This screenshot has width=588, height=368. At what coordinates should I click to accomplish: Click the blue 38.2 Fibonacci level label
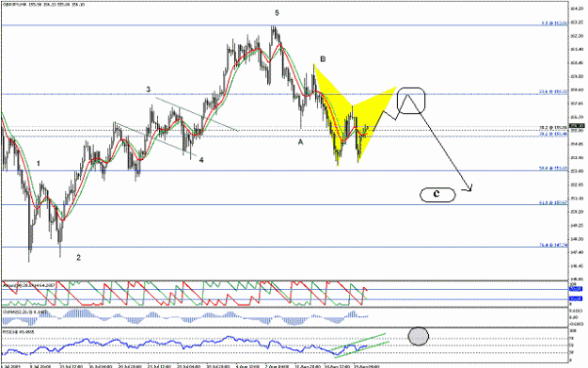click(x=553, y=134)
